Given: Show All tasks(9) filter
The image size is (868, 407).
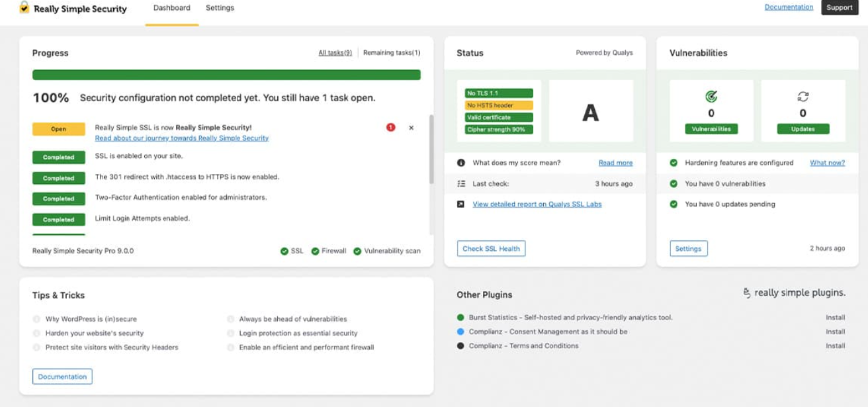Looking at the screenshot, I should point(335,53).
